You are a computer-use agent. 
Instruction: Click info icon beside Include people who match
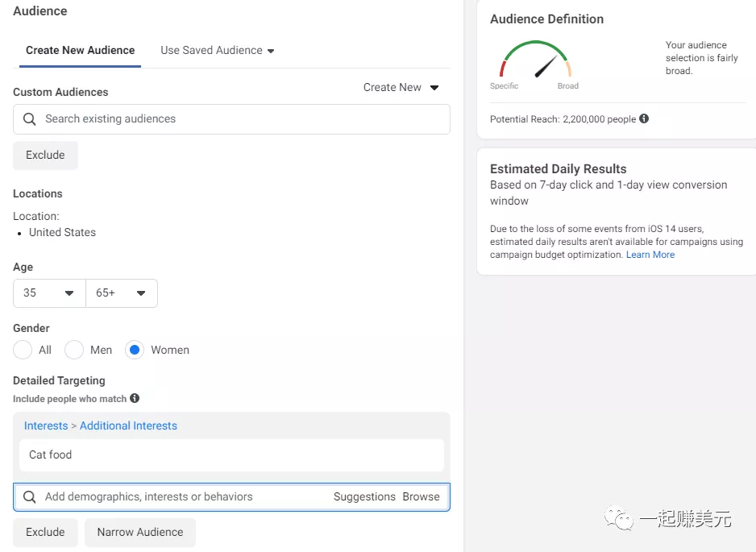tap(135, 399)
